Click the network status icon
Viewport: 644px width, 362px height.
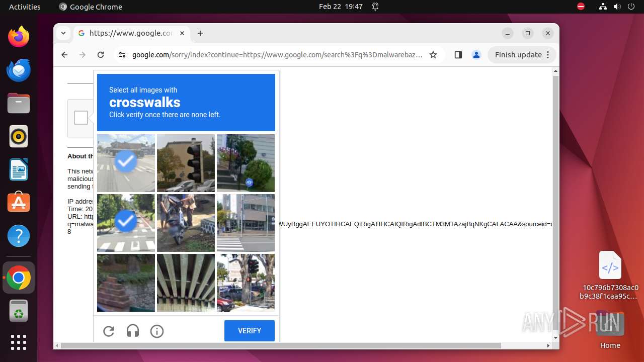[603, 7]
